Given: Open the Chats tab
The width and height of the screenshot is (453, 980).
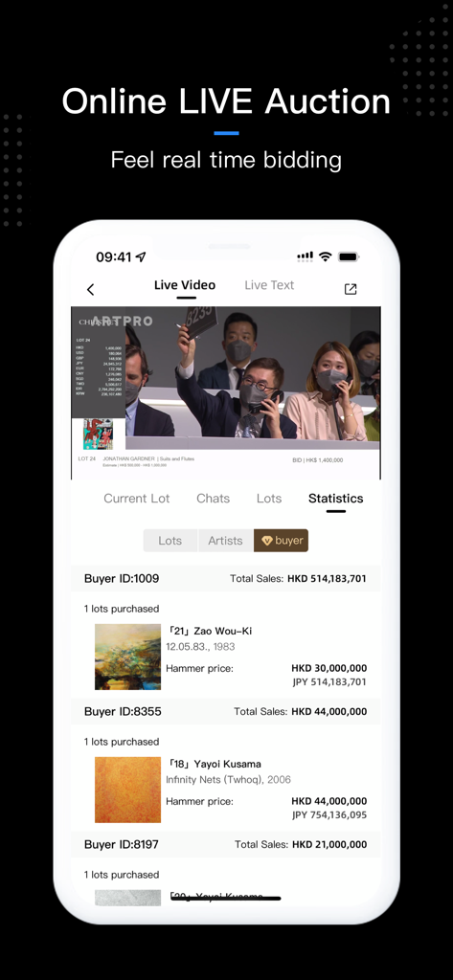Looking at the screenshot, I should (213, 498).
